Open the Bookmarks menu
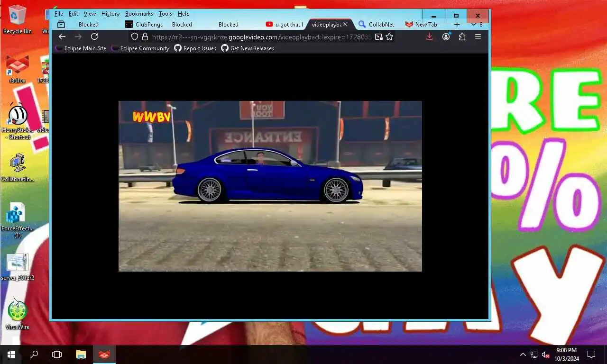 139,14
